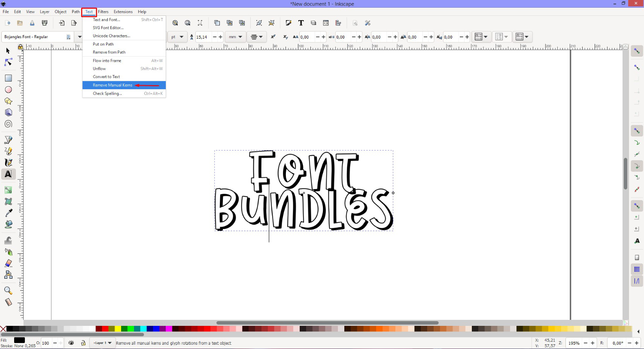
Task: Choose Remove Manual Kerns menu entry
Action: [124, 85]
